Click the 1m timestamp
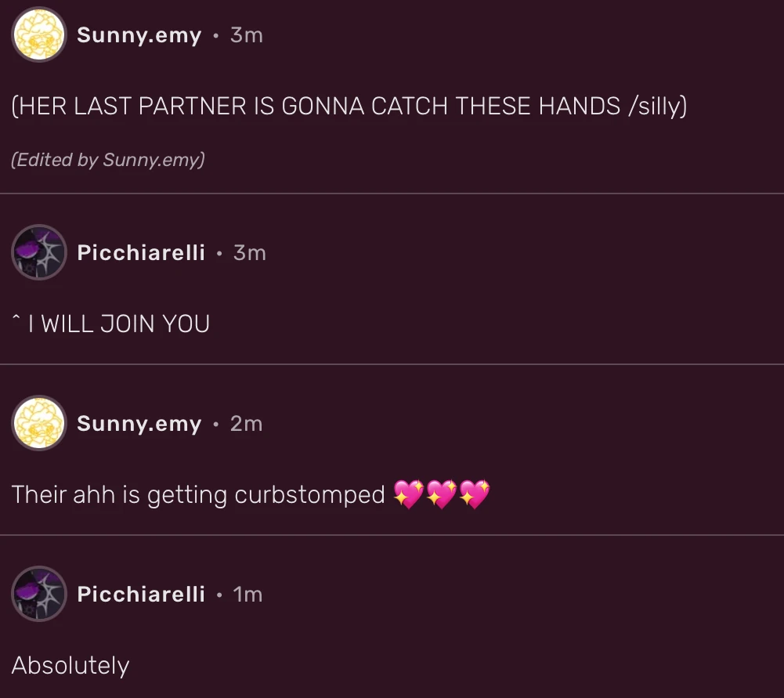The image size is (784, 698). pos(247,595)
